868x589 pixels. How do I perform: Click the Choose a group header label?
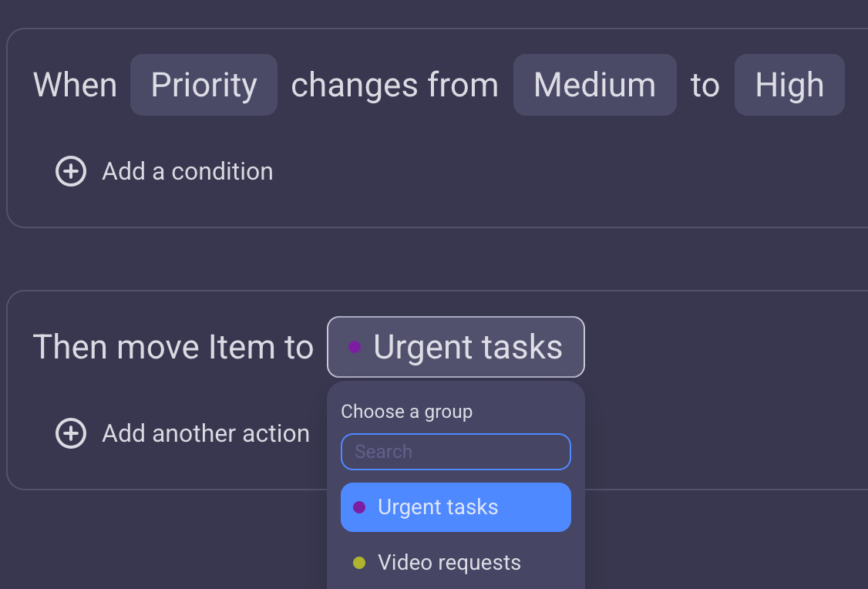tap(406, 411)
